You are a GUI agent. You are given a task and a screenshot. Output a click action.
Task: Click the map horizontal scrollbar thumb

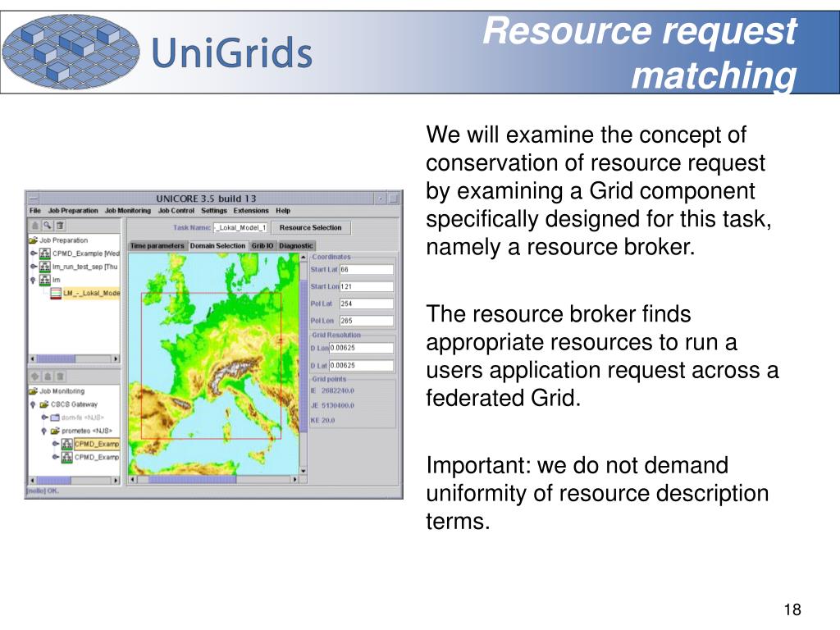192,479
